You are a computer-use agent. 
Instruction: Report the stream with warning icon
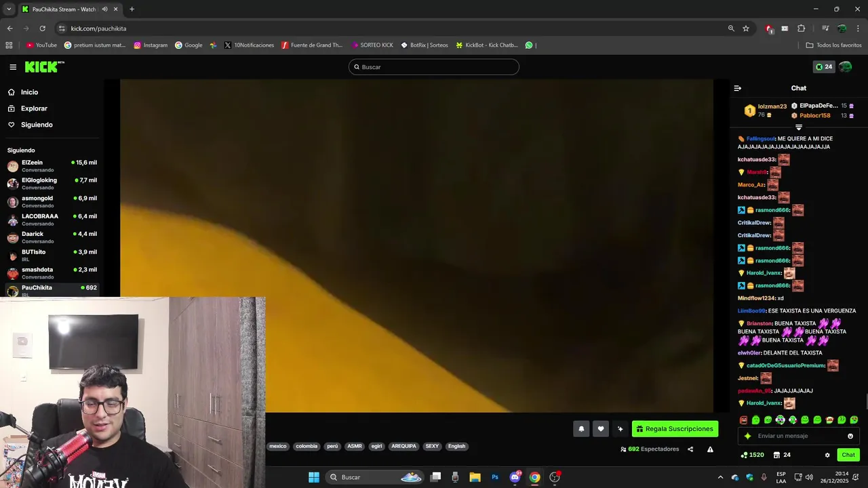pos(710,449)
